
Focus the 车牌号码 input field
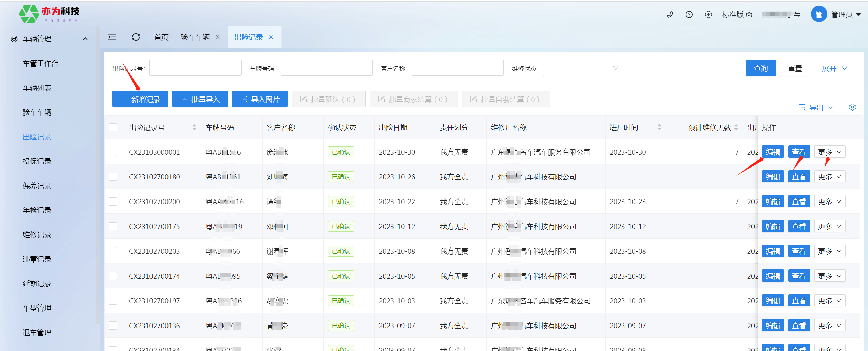[x=326, y=68]
